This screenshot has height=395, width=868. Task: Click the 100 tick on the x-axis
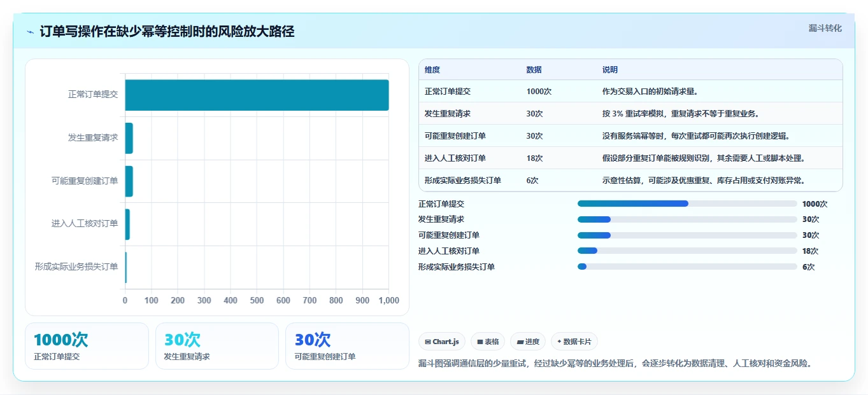click(x=152, y=300)
